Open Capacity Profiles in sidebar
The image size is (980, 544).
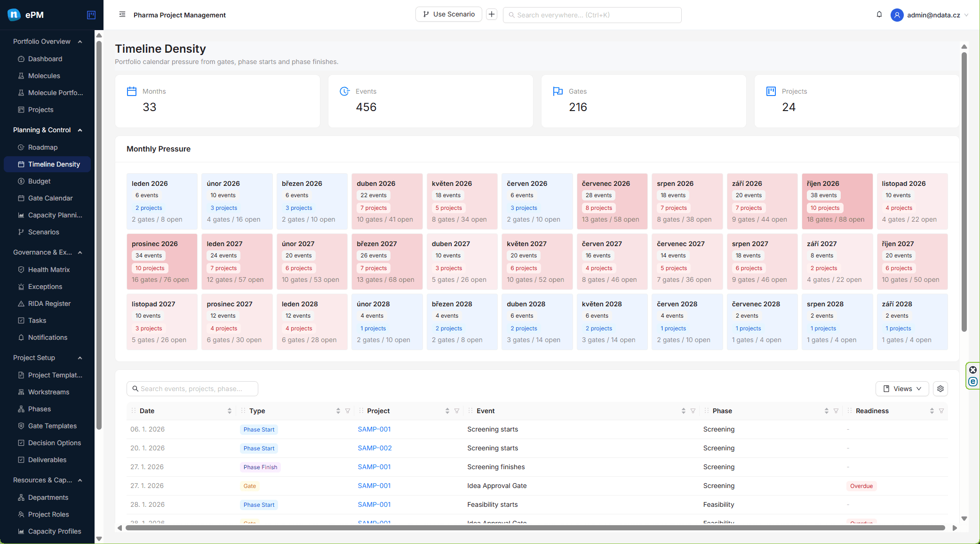[x=47, y=531]
